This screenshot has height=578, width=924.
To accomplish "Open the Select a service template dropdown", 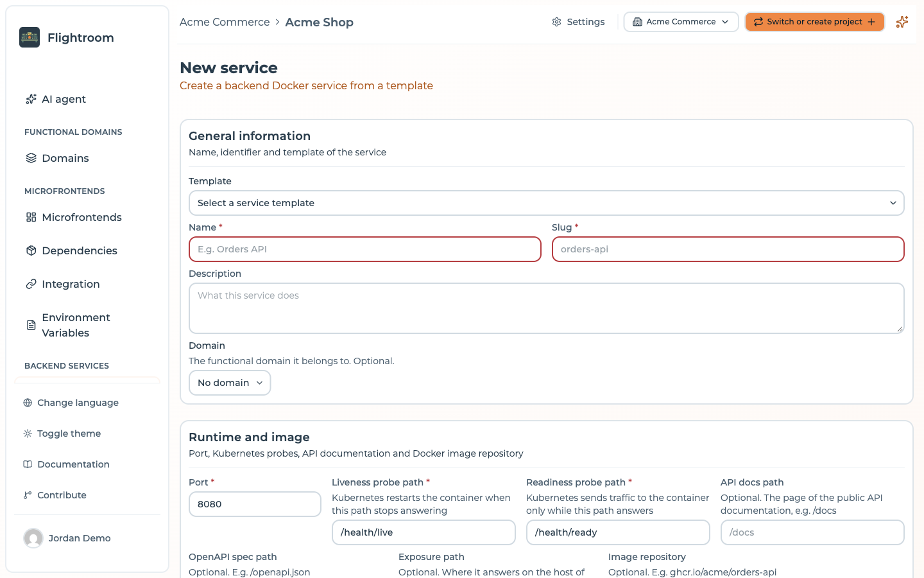I will point(547,203).
